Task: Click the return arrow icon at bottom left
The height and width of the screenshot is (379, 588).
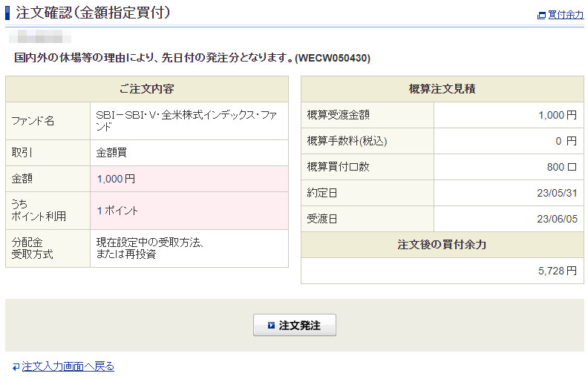Action: pos(16,366)
